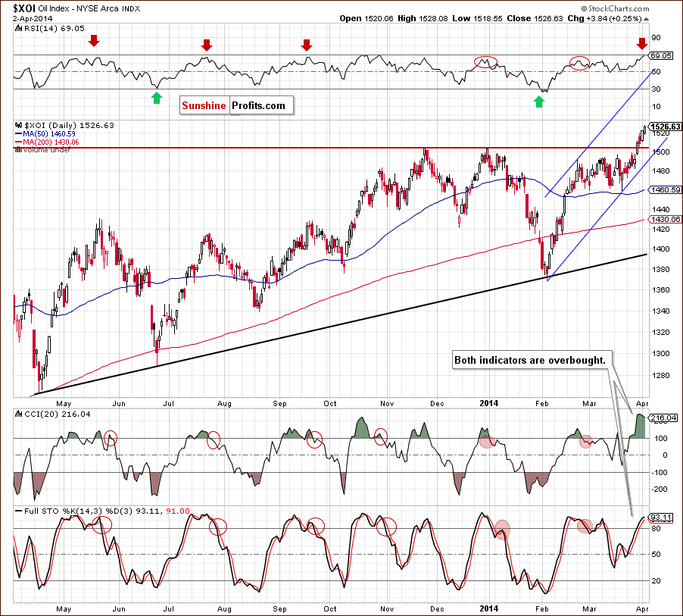Click the CCI(20) indicator panel icon

(x=18, y=414)
